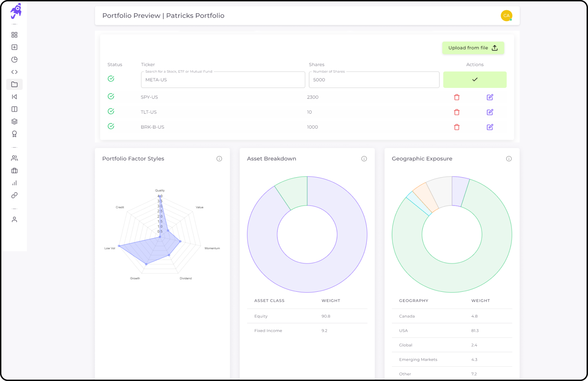The width and height of the screenshot is (588, 381).
Task: Open the create new portfolio icon
Action: coord(14,47)
